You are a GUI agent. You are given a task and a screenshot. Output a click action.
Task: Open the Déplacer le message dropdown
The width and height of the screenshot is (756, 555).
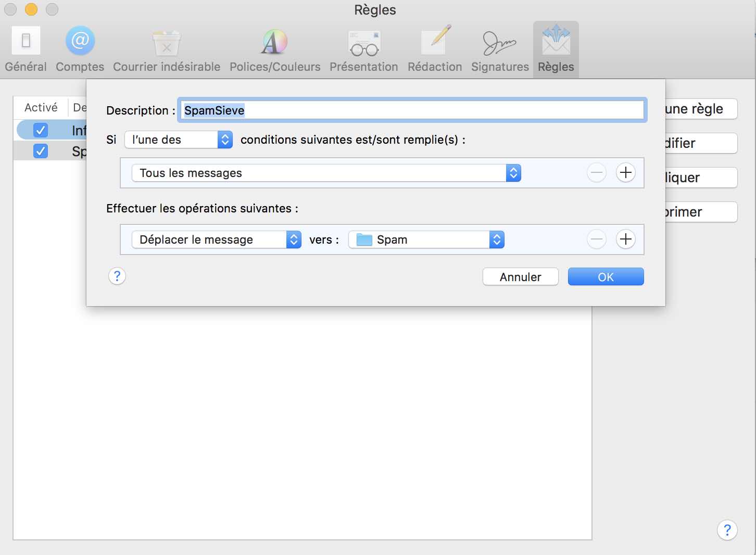(x=217, y=239)
